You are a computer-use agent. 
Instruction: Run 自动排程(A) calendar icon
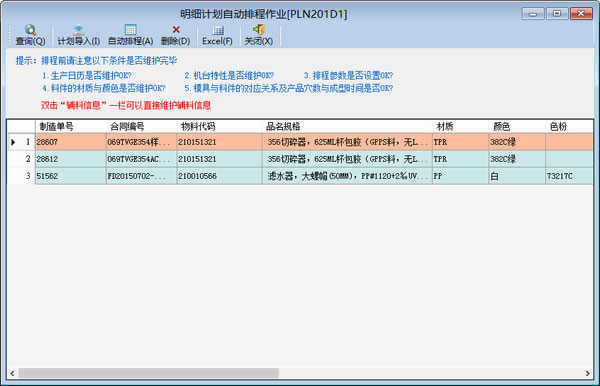(x=130, y=30)
